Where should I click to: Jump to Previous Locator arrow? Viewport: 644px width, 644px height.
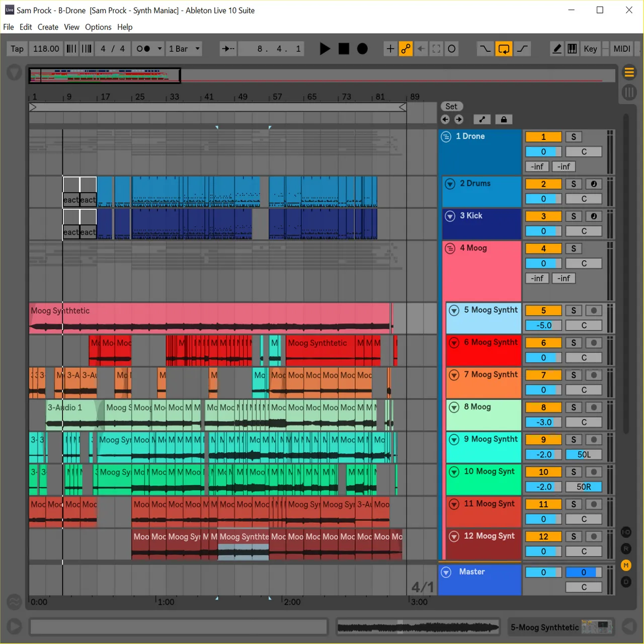click(445, 119)
